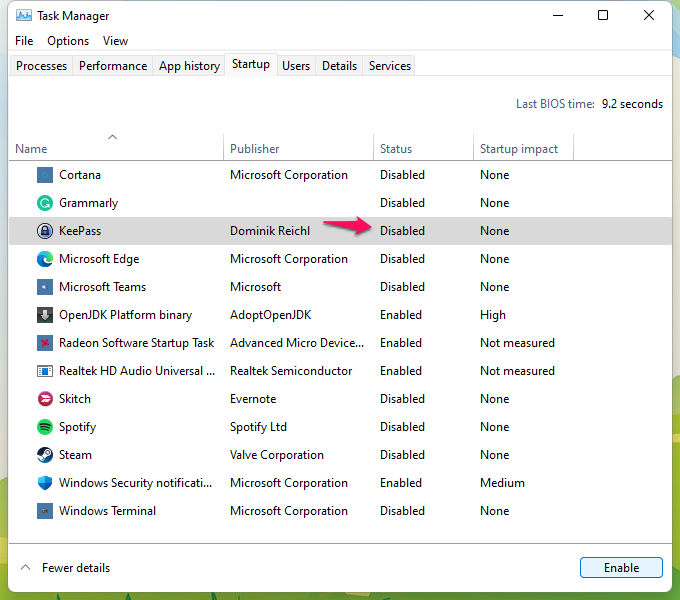Screen dimensions: 680x600
Task: Switch to the App history tab
Action: tap(189, 66)
